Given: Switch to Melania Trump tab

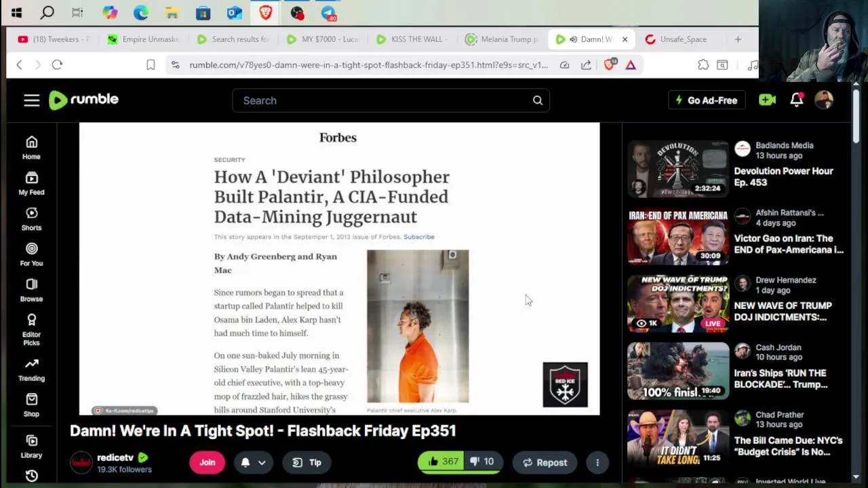Looking at the screenshot, I should [502, 39].
